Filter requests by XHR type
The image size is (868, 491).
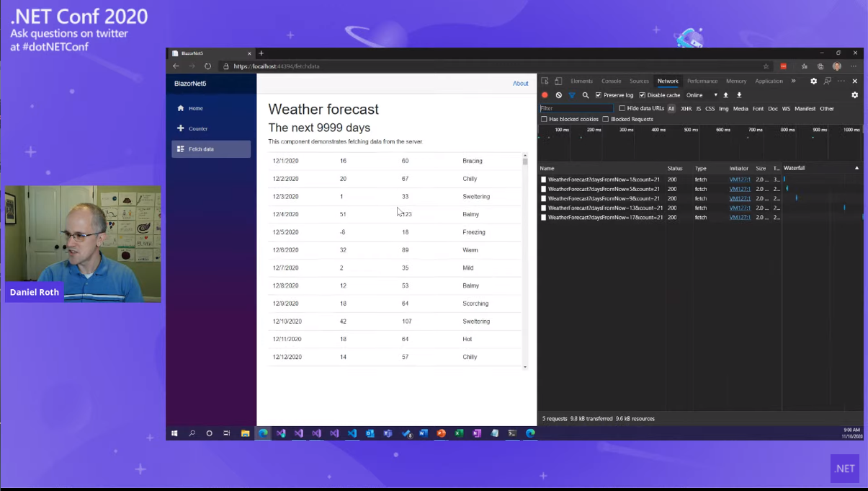click(686, 109)
